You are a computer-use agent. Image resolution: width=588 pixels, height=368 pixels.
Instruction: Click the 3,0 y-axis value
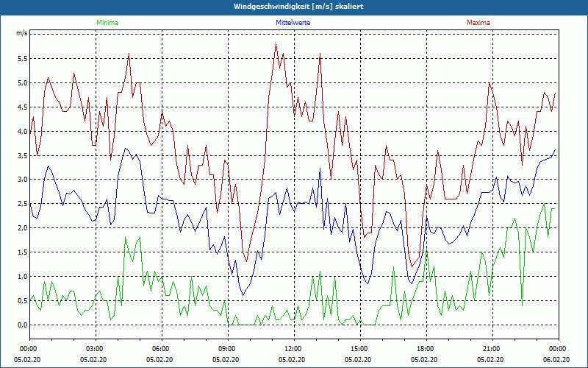[22, 180]
